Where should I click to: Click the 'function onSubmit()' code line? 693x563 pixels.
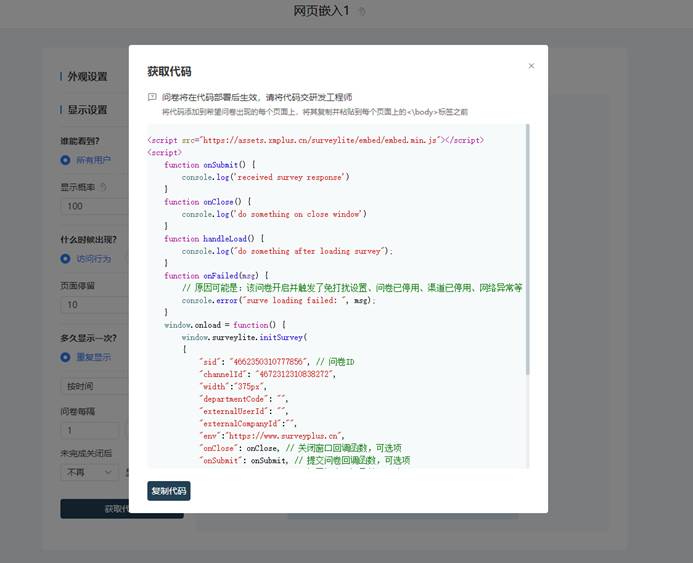point(210,165)
